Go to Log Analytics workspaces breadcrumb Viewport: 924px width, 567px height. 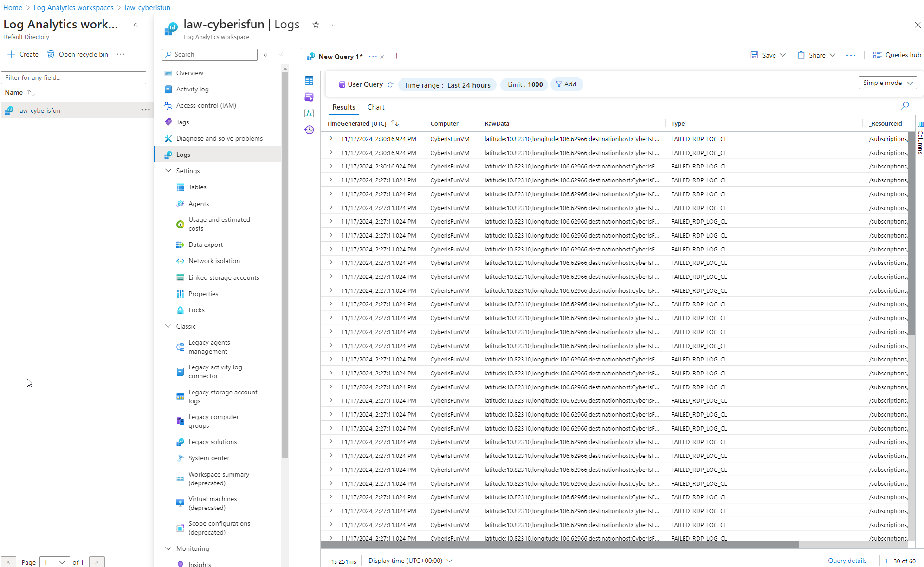[73, 7]
